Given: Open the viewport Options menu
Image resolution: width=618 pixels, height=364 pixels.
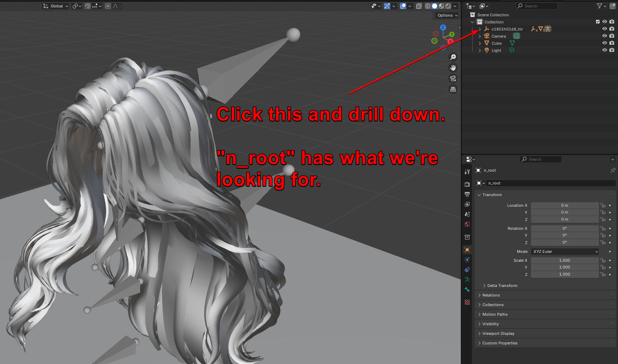Looking at the screenshot, I should [447, 15].
